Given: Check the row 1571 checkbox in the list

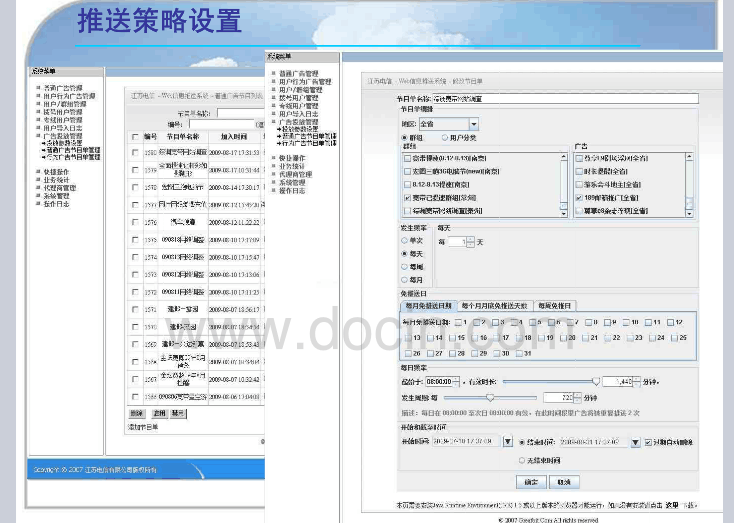Looking at the screenshot, I should pos(135,309).
